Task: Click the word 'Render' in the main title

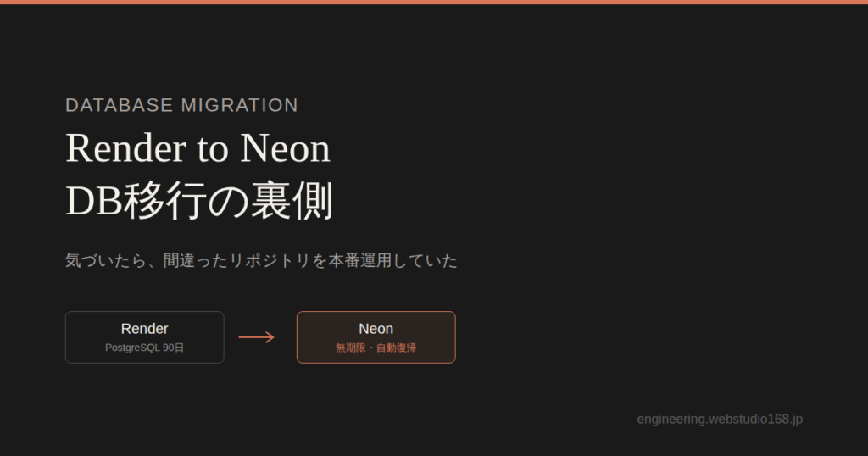Action: pyautogui.click(x=125, y=148)
